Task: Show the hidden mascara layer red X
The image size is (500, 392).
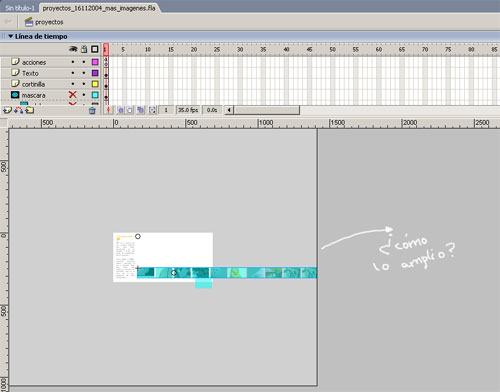Action: click(73, 95)
